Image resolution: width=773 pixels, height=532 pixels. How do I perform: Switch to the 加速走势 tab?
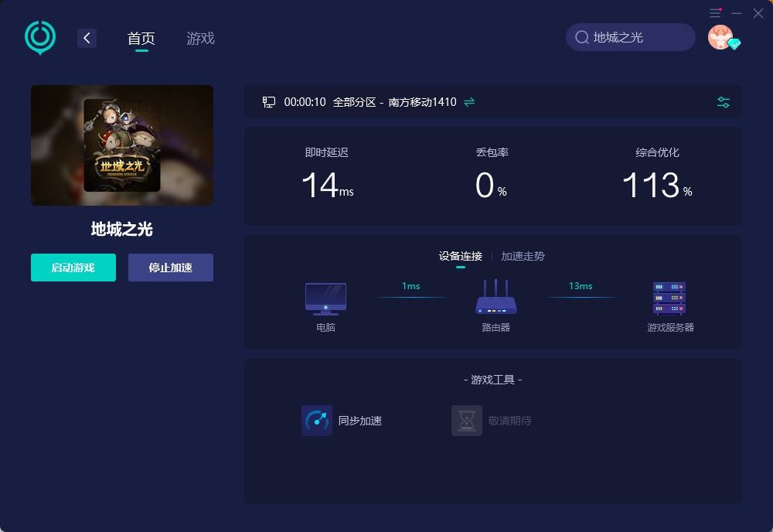click(523, 257)
